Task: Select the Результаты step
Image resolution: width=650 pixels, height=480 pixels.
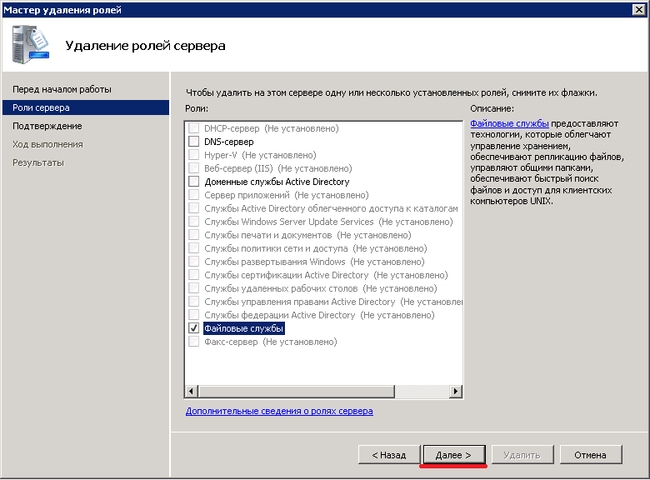Action: (38, 162)
